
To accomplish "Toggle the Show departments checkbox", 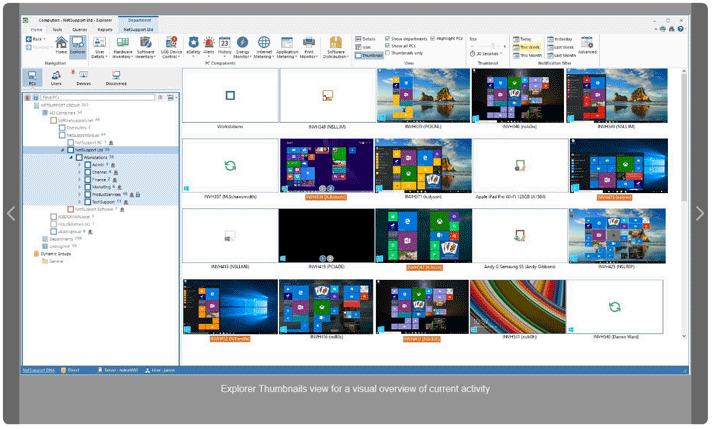I will tap(388, 38).
